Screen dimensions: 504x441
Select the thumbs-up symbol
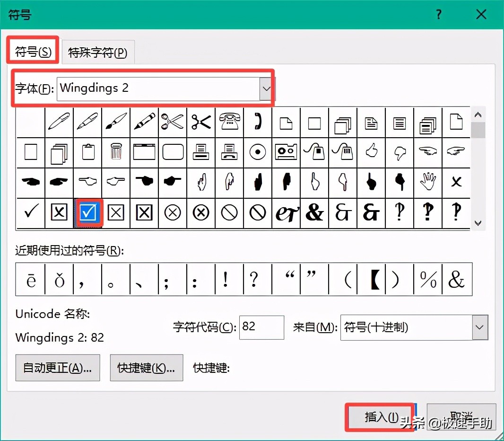(371, 152)
